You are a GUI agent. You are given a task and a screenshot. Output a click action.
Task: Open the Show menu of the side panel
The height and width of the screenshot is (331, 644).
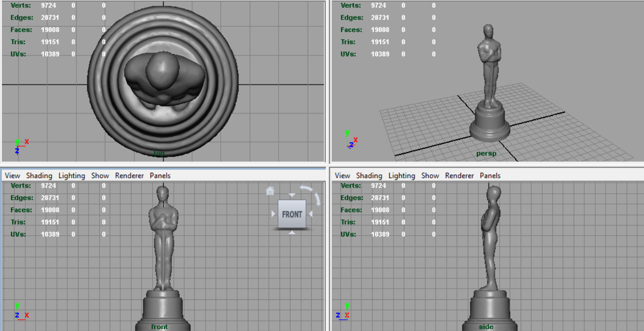430,176
